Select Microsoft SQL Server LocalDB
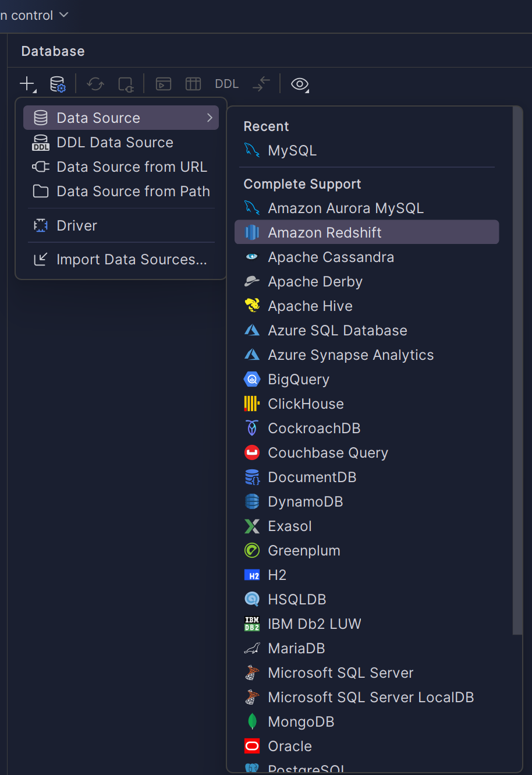This screenshot has height=775, width=532. point(367,697)
